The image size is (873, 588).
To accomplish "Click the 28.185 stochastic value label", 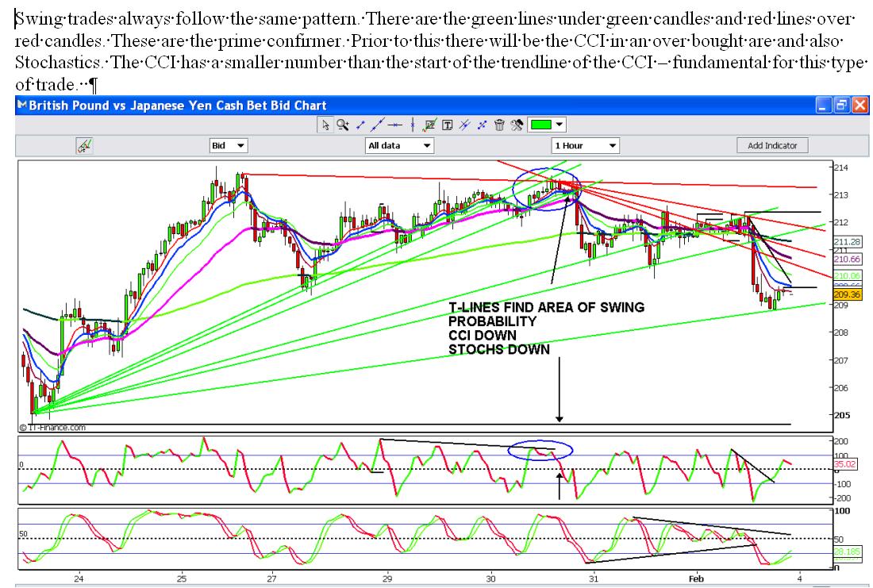I will [847, 551].
